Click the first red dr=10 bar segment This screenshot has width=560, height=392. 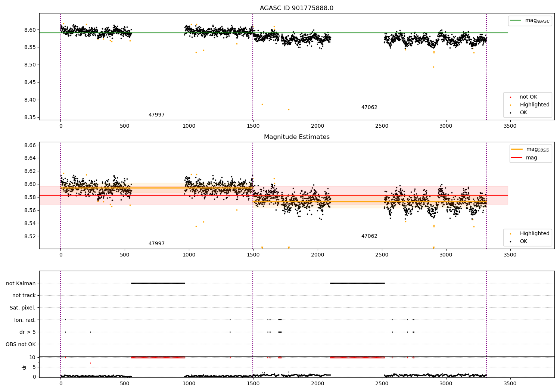158,358
